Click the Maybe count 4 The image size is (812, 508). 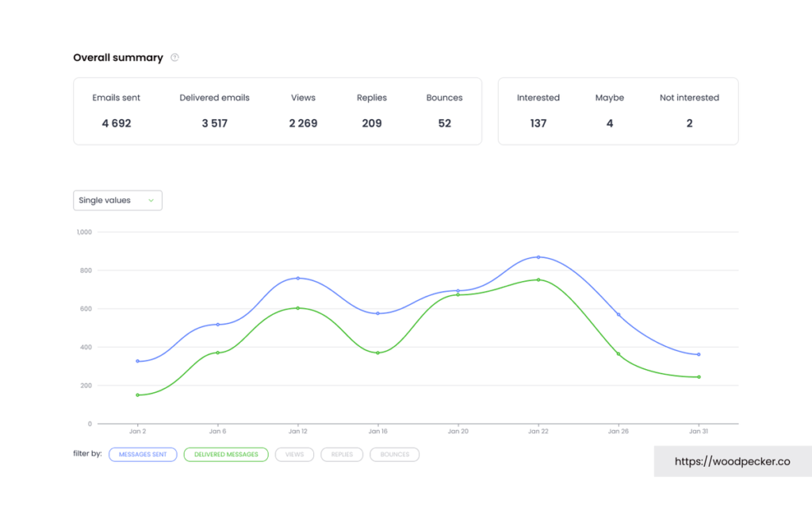pos(610,123)
